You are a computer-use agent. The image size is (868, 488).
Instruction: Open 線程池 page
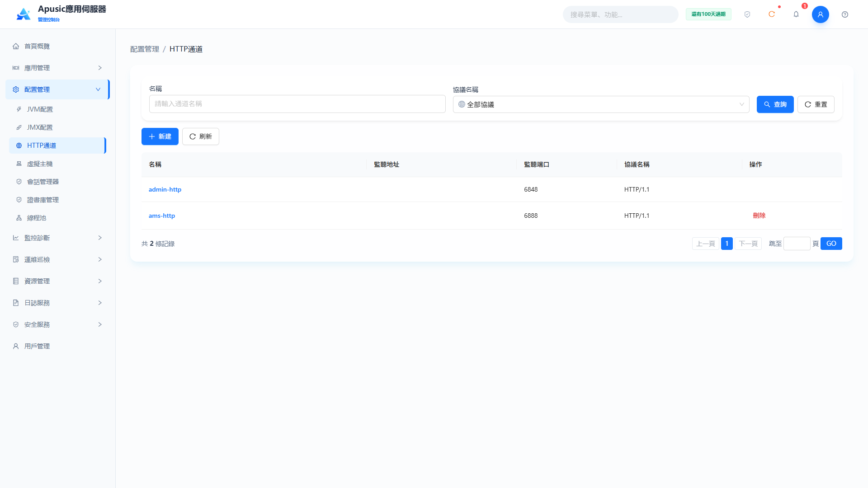[57, 218]
